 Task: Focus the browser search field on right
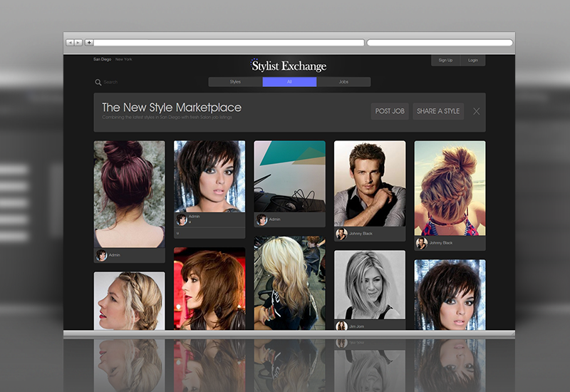tap(440, 43)
